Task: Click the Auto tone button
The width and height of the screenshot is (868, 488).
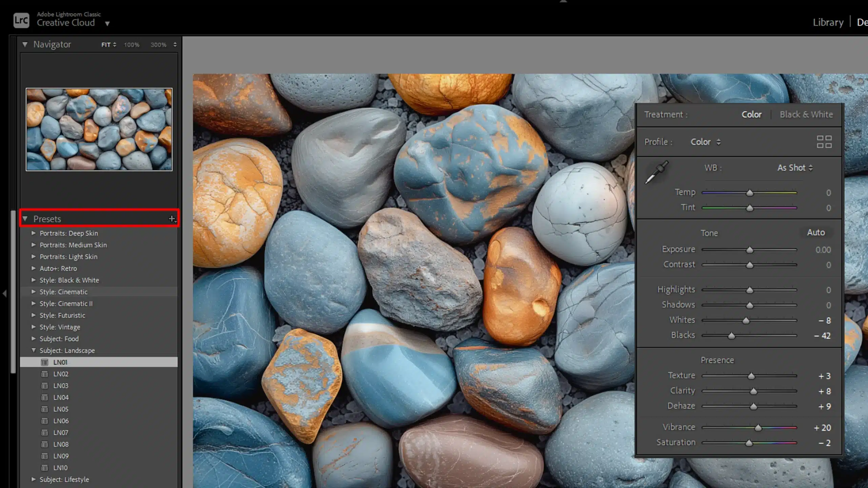Action: pos(816,232)
